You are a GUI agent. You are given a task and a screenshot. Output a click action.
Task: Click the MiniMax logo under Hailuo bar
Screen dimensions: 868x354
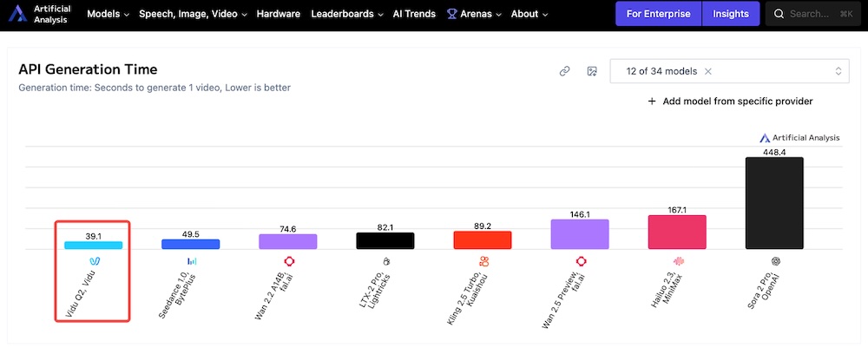pyautogui.click(x=678, y=260)
